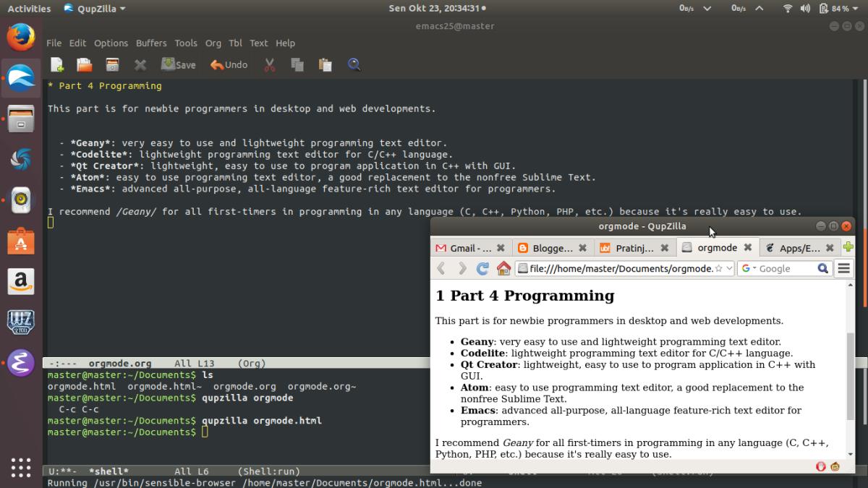Go back in QupZilla
This screenshot has height=488, width=868.
pos(441,268)
